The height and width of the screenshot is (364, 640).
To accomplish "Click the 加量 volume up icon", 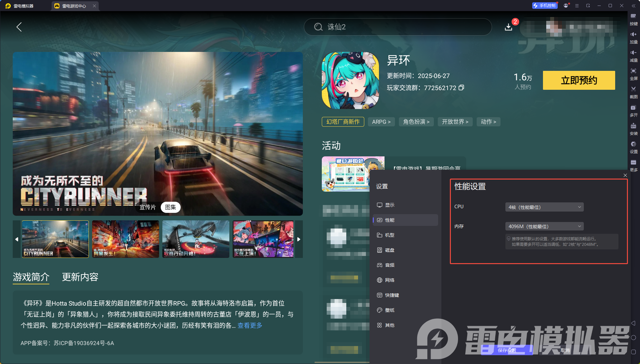I will point(633,38).
